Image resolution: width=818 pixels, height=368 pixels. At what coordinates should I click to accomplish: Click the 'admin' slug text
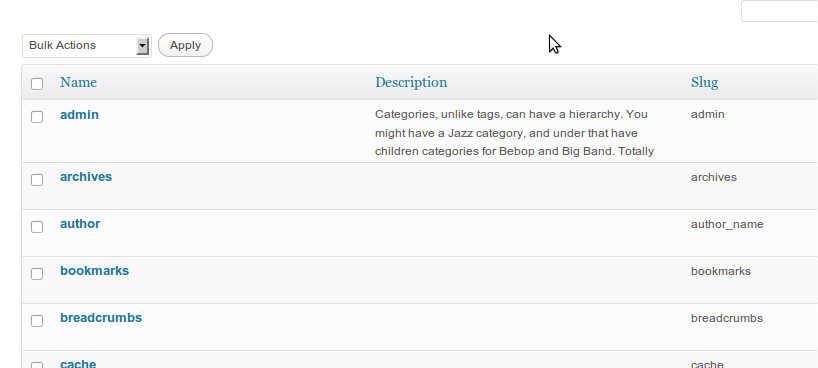click(x=707, y=114)
